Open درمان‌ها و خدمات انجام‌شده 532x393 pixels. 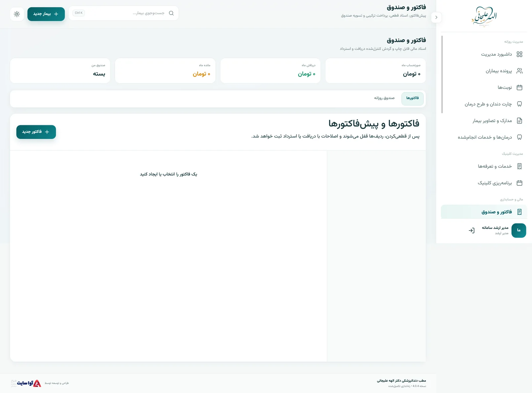pos(484,137)
